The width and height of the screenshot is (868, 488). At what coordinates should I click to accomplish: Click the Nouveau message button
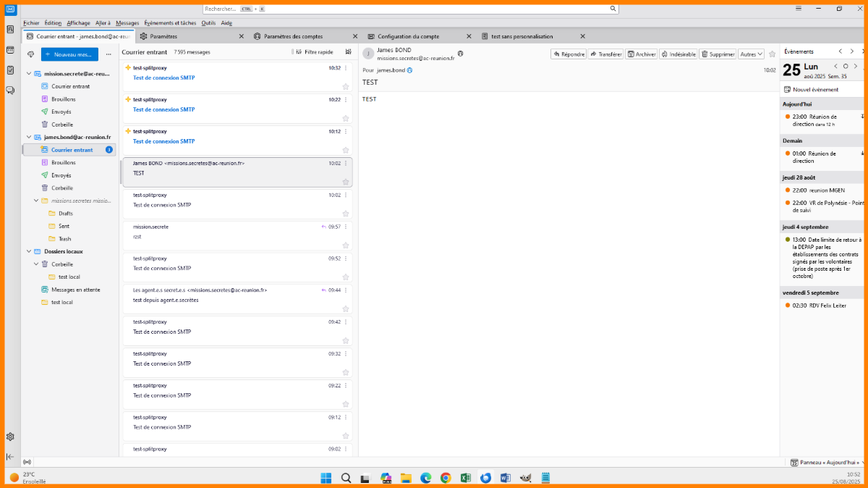[69, 54]
